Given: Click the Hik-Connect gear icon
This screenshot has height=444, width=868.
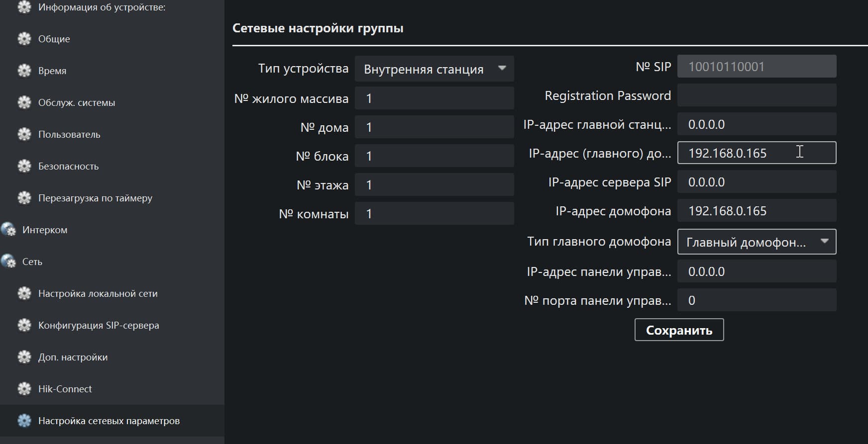Looking at the screenshot, I should [x=24, y=389].
